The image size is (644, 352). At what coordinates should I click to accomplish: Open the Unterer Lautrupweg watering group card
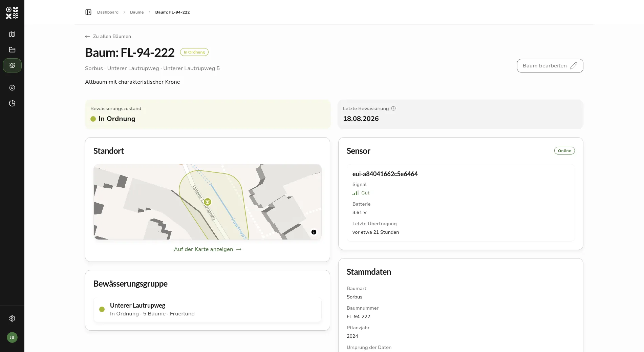pos(208,310)
